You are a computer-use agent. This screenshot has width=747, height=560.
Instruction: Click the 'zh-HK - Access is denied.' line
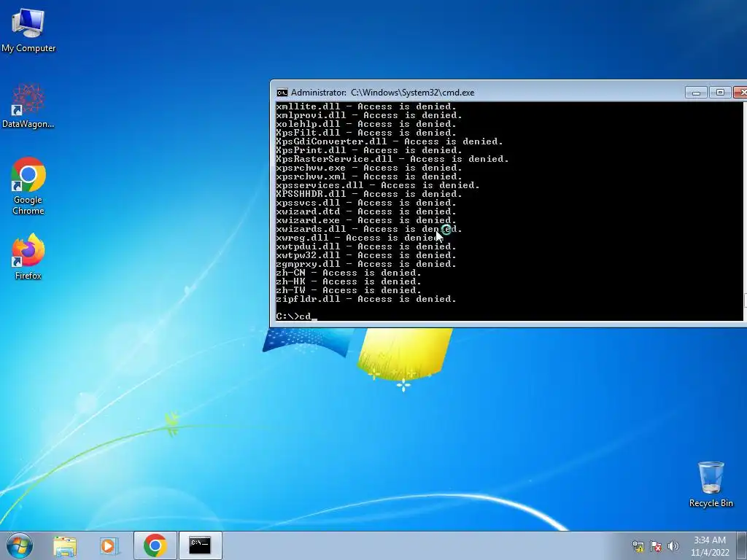(x=348, y=281)
